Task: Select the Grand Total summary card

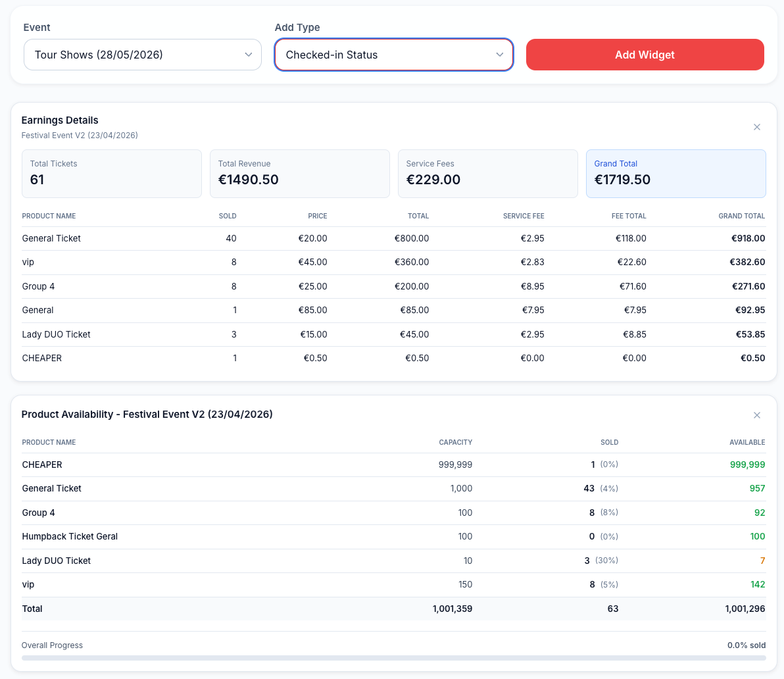Action: (675, 174)
